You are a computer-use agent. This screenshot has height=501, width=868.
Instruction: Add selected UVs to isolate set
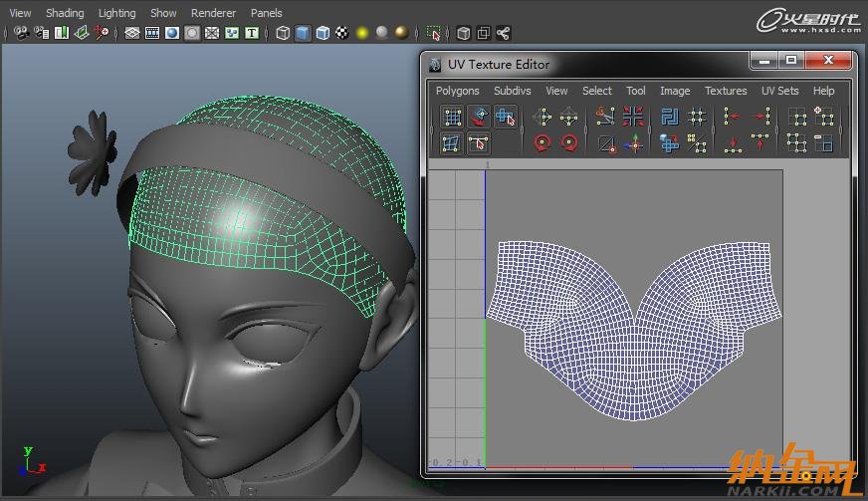point(824,117)
